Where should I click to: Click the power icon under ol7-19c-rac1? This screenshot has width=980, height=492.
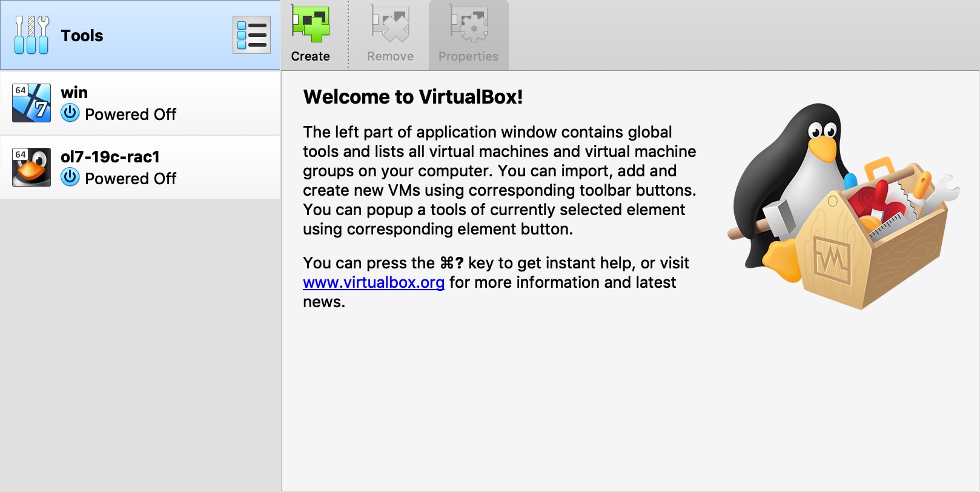pyautogui.click(x=70, y=178)
